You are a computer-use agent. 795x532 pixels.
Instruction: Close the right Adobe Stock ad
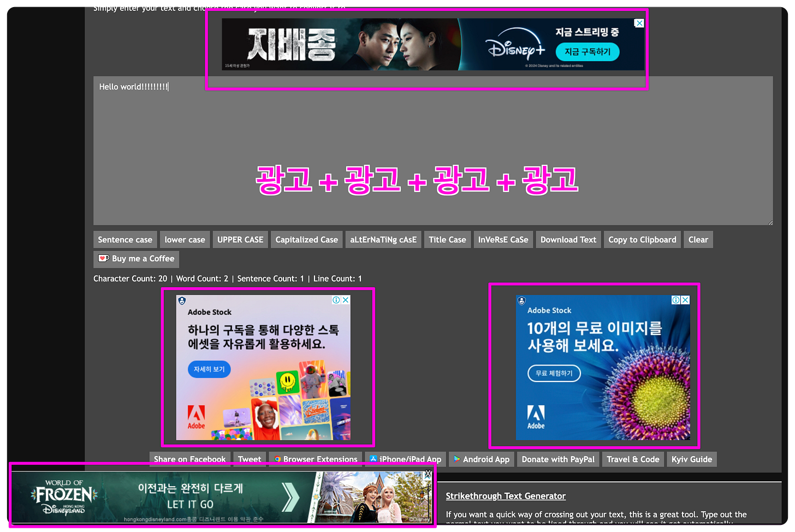click(685, 300)
